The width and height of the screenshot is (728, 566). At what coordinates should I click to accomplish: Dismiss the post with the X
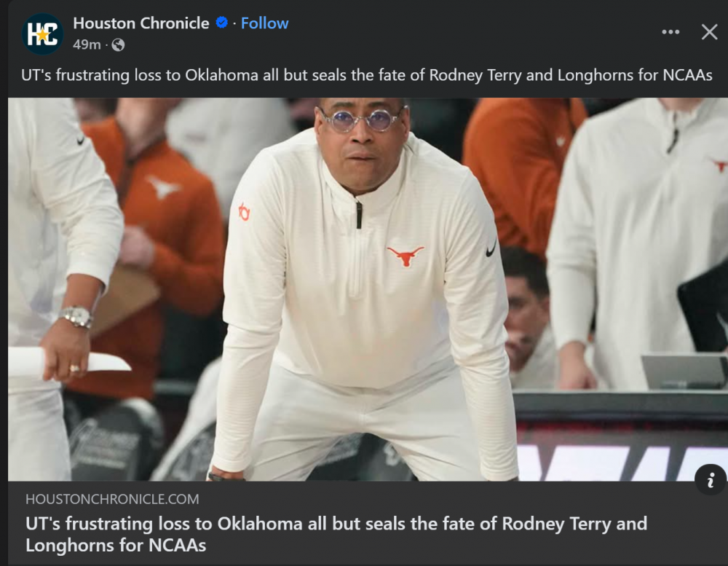709,32
